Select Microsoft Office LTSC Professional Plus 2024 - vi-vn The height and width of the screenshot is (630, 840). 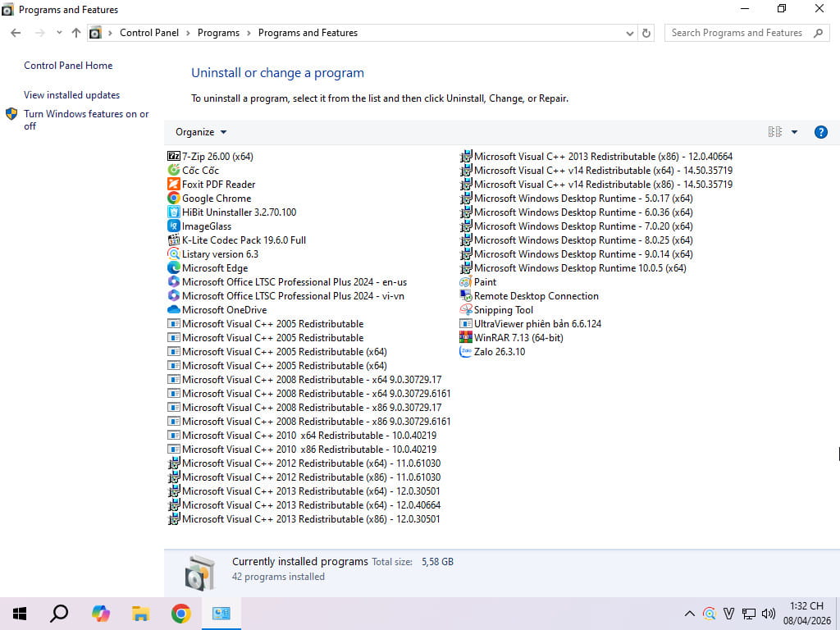pyautogui.click(x=286, y=295)
